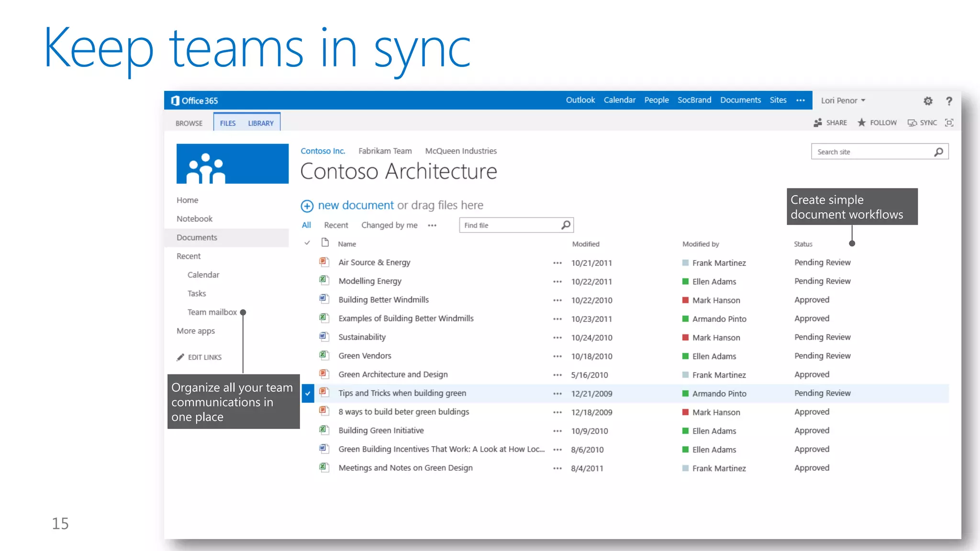Click the Word icon for Building Better Windmills
Viewport: 980px width, 551px height.
[324, 299]
